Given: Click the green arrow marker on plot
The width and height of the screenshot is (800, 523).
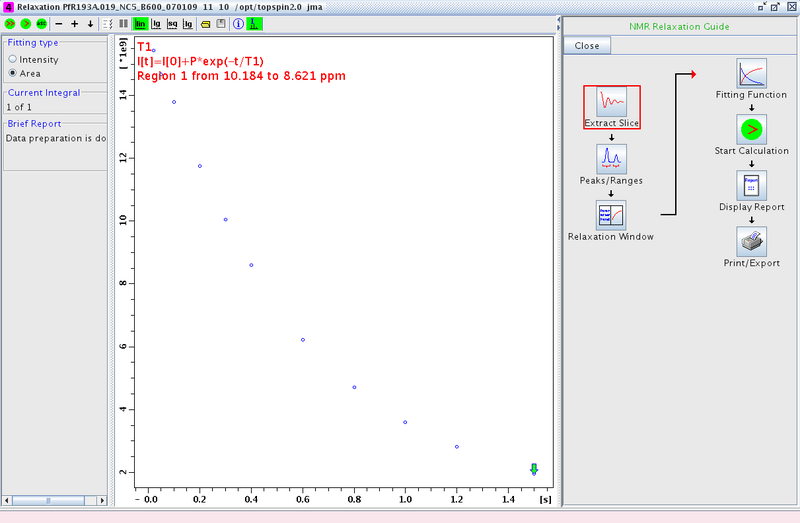Looking at the screenshot, I should 534,469.
